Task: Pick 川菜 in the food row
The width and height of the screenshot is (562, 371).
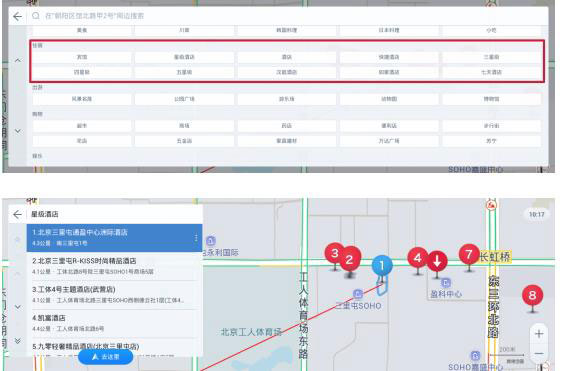Action: pyautogui.click(x=184, y=30)
